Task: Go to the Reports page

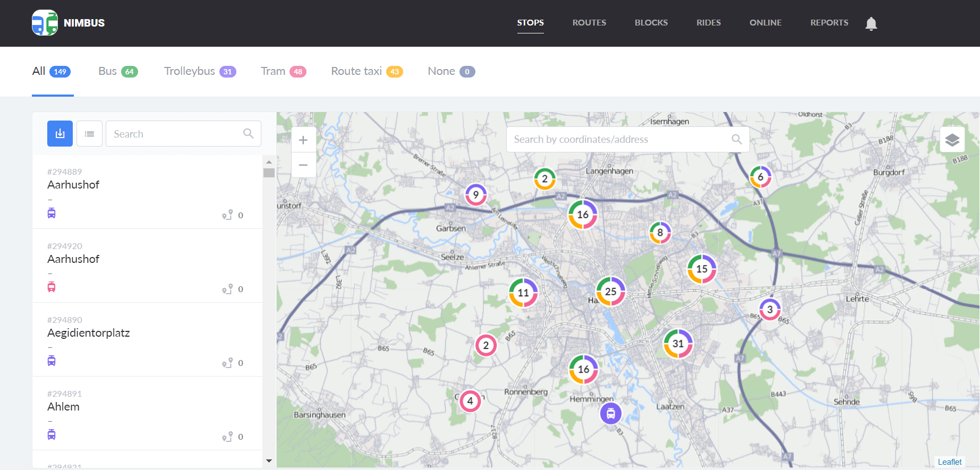Action: coord(829,23)
